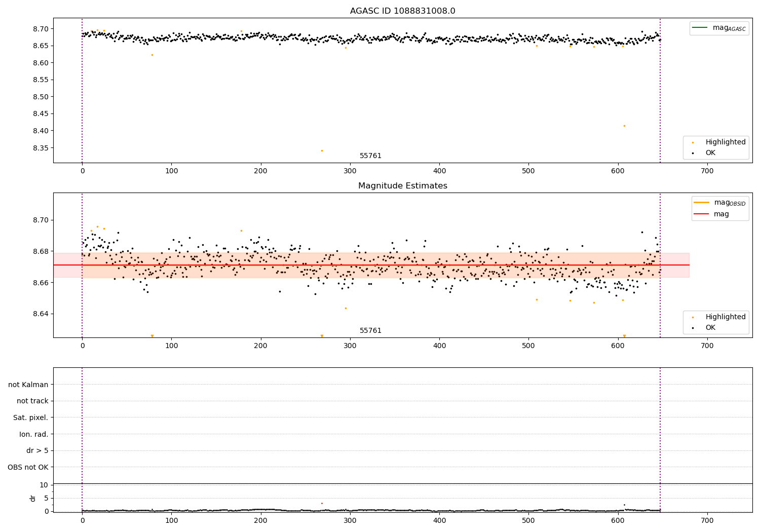The image size is (760, 532).
Task: Click the orange down-triangle marker near x=268
Action: pyautogui.click(x=322, y=336)
